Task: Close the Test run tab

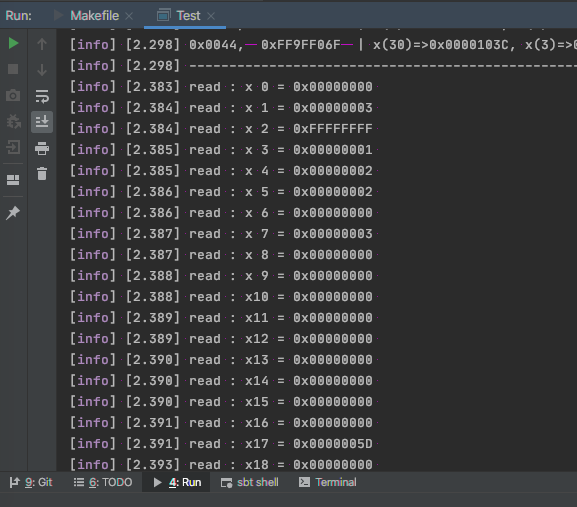Action: [x=211, y=16]
